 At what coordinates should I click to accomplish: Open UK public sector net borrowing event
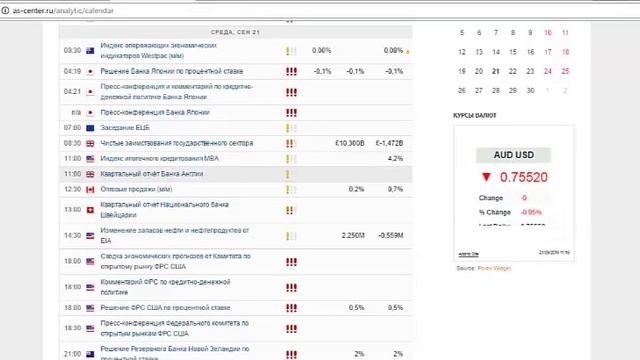pos(177,143)
